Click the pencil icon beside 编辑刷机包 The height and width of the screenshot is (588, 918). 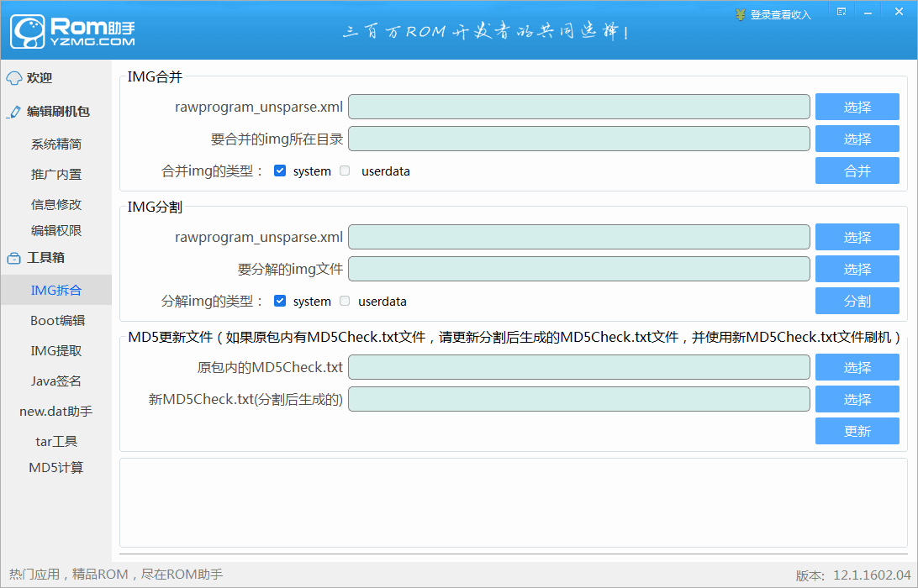click(x=13, y=112)
